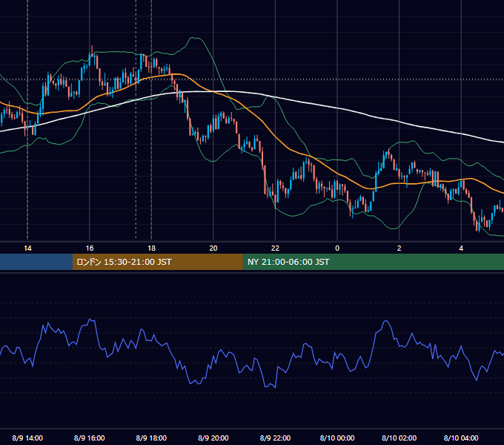Click the "8/10 04:00" date label

pyautogui.click(x=461, y=438)
